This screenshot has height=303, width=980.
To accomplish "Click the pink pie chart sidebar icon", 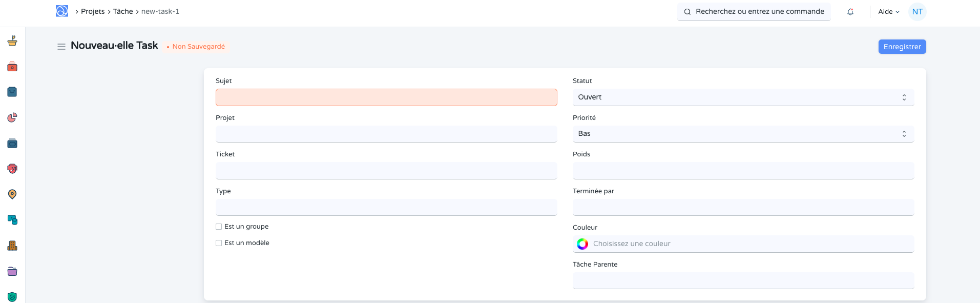I will 12,117.
